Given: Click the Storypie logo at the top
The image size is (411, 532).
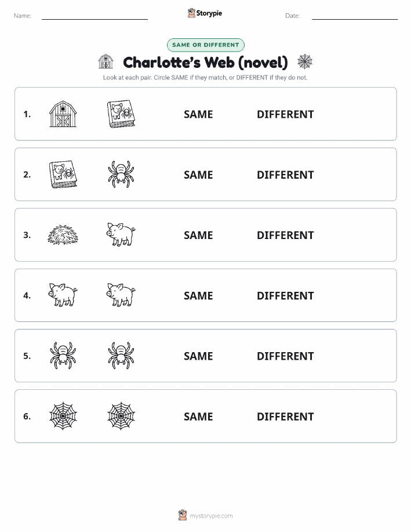Looking at the screenshot, I should point(205,13).
